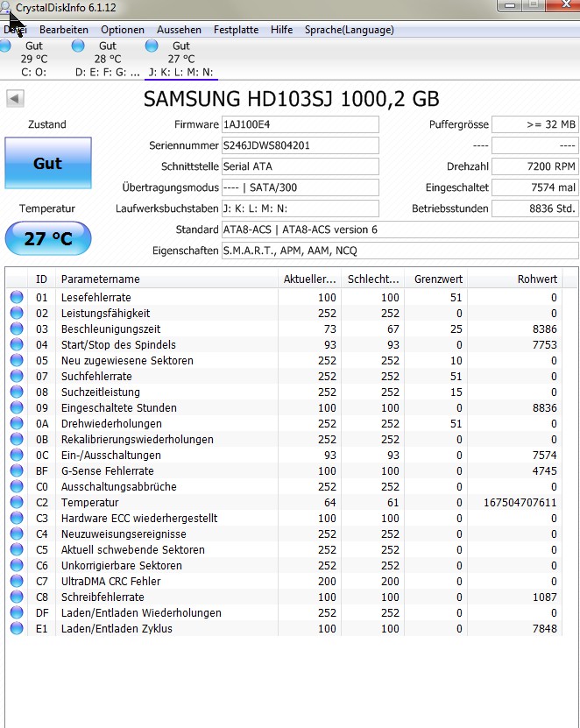Click the status orb for Rekalibrierungswiederholungen
This screenshot has height=728, width=580.
point(17,439)
